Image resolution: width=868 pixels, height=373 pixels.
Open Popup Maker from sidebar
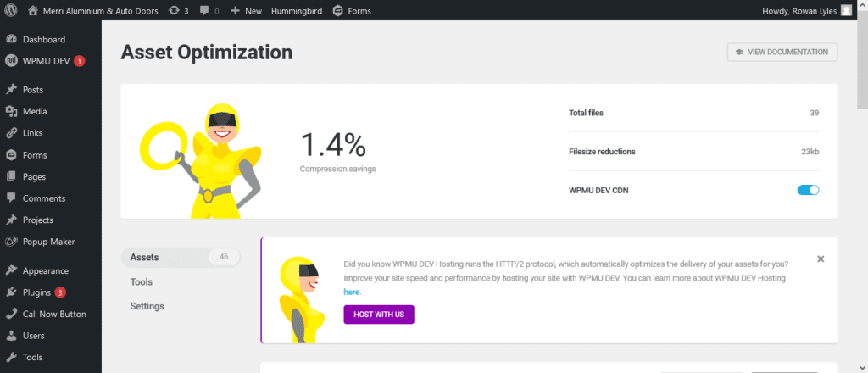coord(48,242)
